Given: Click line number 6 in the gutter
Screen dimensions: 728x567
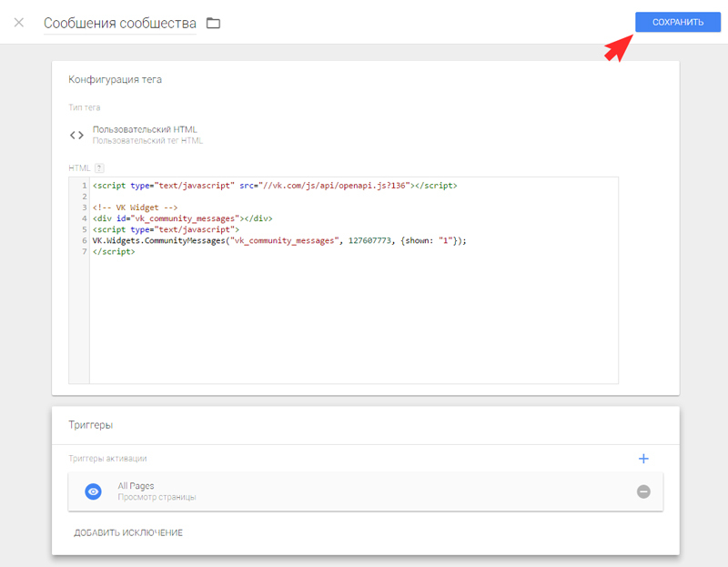Looking at the screenshot, I should (x=84, y=240).
